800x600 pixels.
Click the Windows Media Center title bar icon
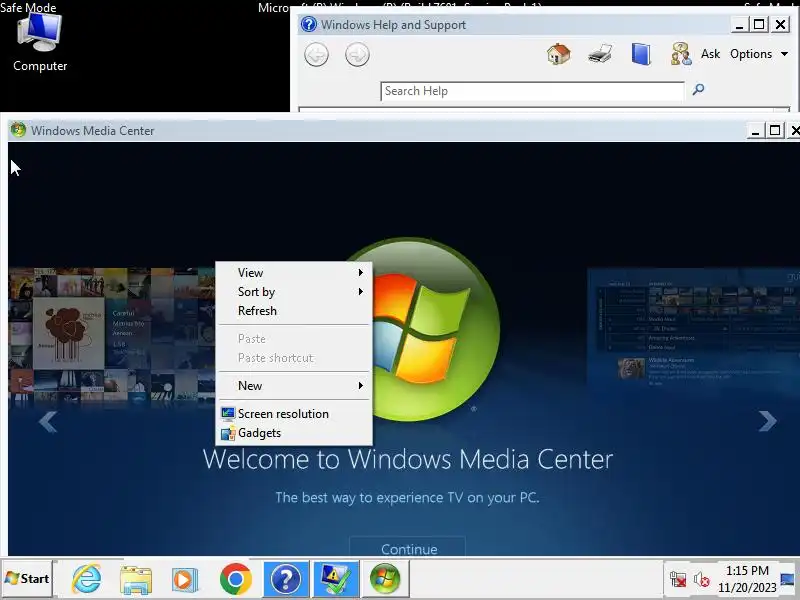[18, 131]
